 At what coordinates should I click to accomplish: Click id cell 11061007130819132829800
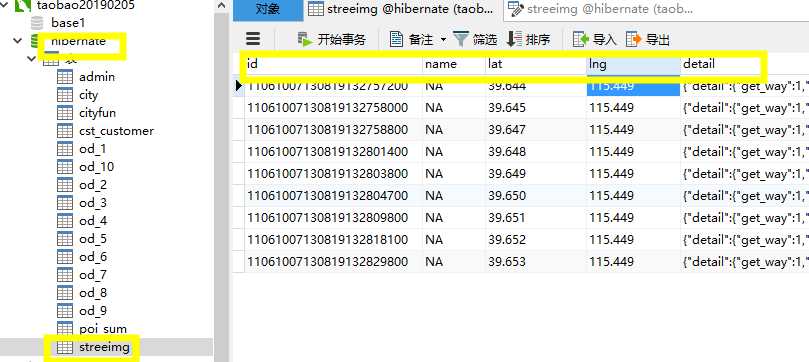(334, 261)
